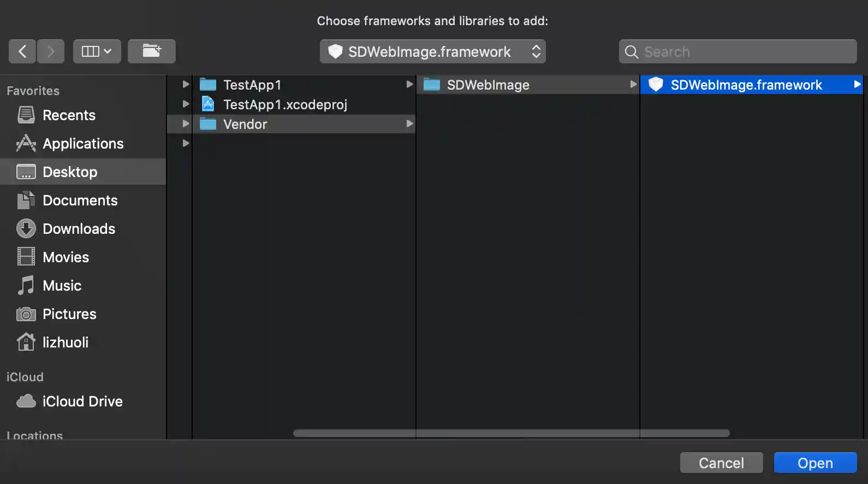Click the Documents sidebar icon

click(26, 200)
